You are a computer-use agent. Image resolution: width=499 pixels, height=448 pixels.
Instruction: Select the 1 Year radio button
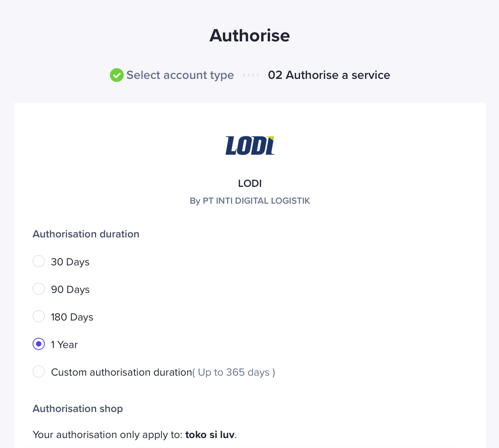coord(39,344)
